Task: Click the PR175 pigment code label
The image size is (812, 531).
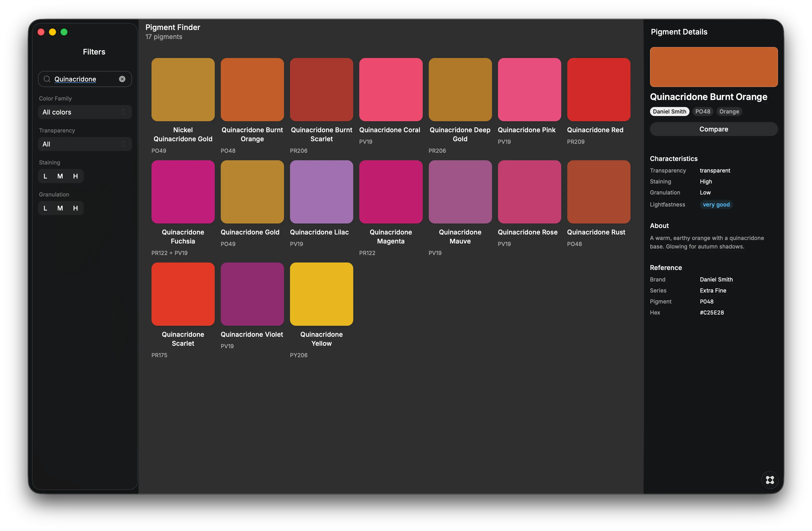Action: pos(159,355)
